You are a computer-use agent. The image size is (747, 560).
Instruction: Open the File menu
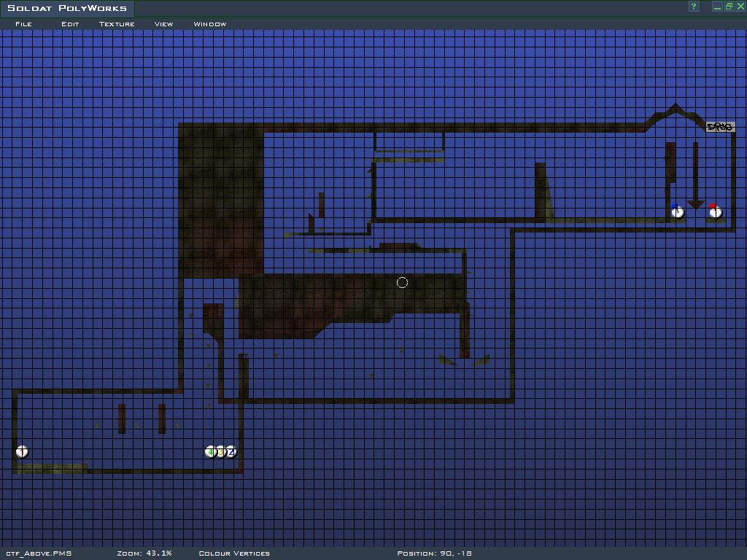[23, 24]
